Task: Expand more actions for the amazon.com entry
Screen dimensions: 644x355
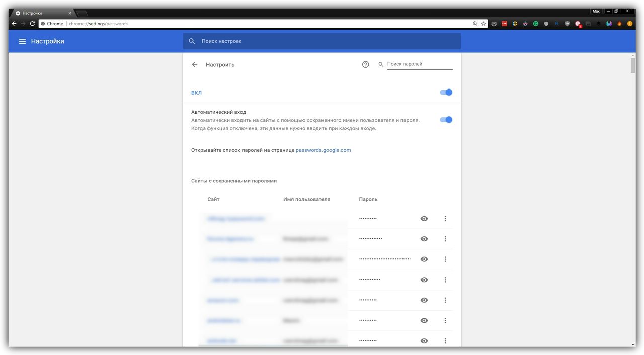Action: coord(445,300)
